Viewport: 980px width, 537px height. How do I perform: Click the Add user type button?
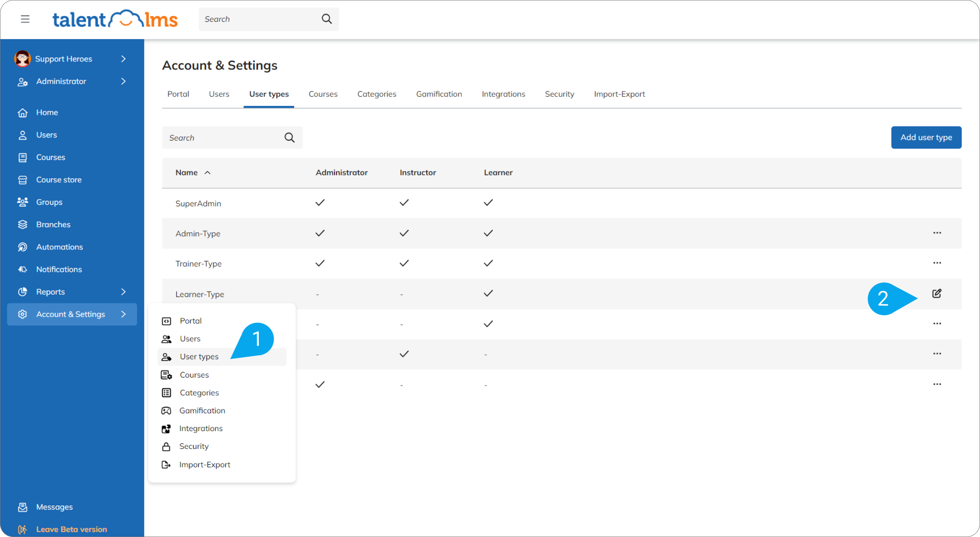pyautogui.click(x=926, y=137)
